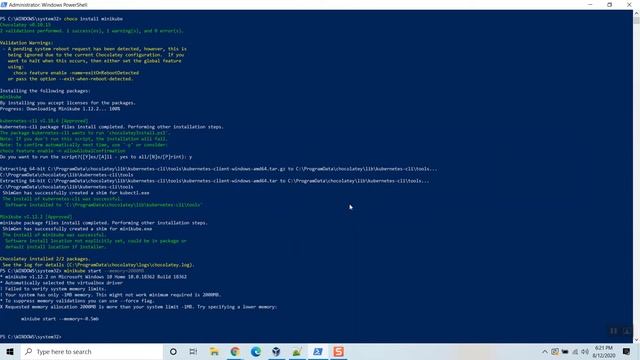Viewport: 640px width, 360px height.
Task: Click 'Chocolatey installed 2/2 packages.' line
Action: [x=45, y=259]
